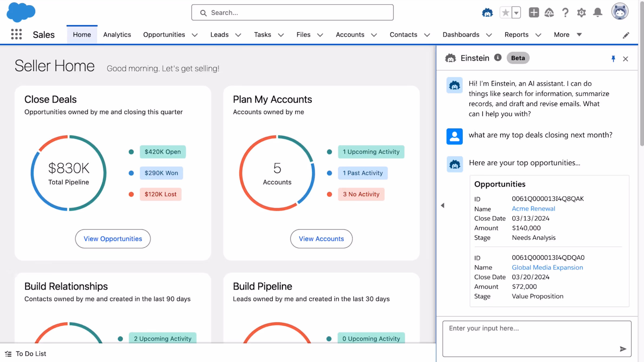The width and height of the screenshot is (644, 362).
Task: Collapse Einstein panel with left arrow
Action: click(x=443, y=205)
